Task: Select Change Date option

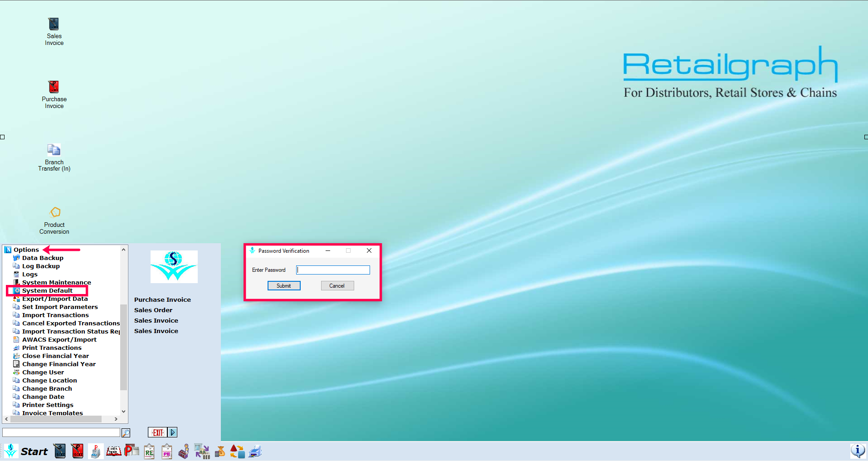Action: coord(43,397)
